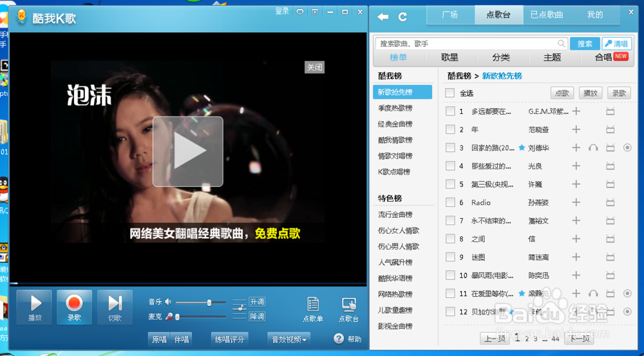644x356 pixels.
Task: Switch to 伴唱 accompaniment mode
Action: 181,339
